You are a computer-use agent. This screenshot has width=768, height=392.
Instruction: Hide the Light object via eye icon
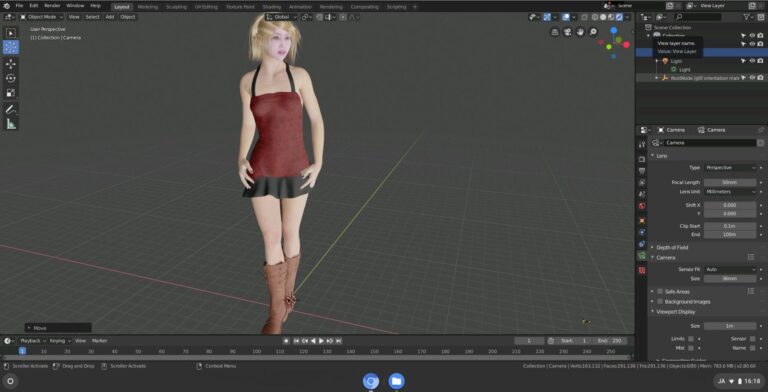pos(752,61)
